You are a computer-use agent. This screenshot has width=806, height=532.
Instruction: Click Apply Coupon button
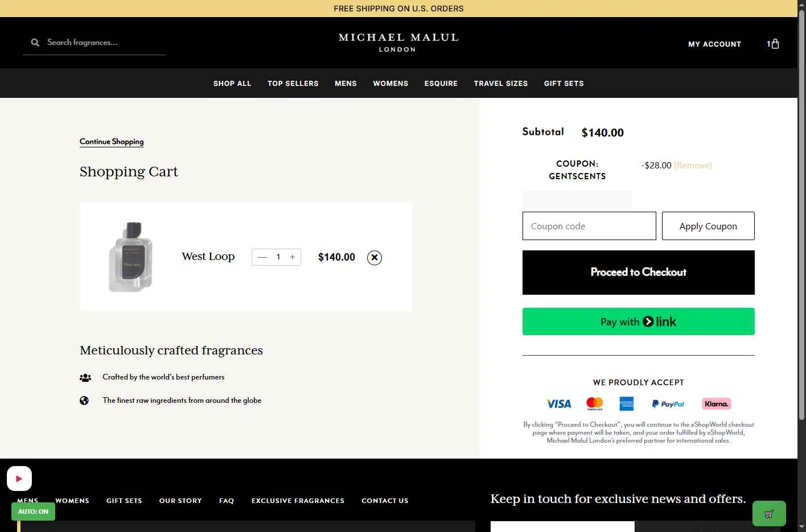708,226
